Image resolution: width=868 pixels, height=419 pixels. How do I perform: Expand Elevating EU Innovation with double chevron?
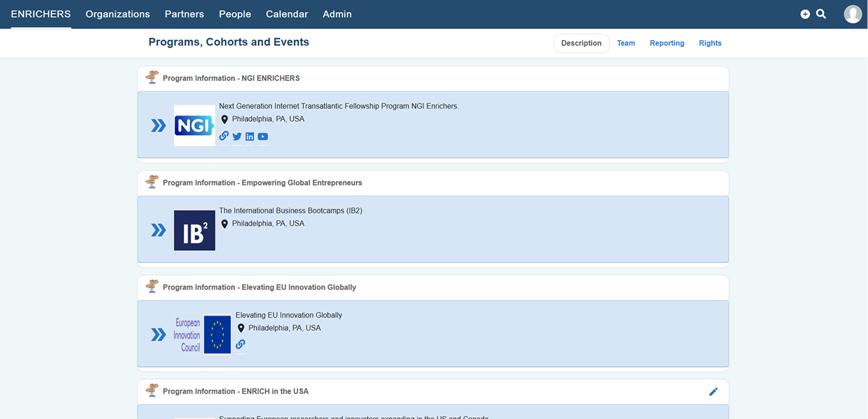point(158,334)
